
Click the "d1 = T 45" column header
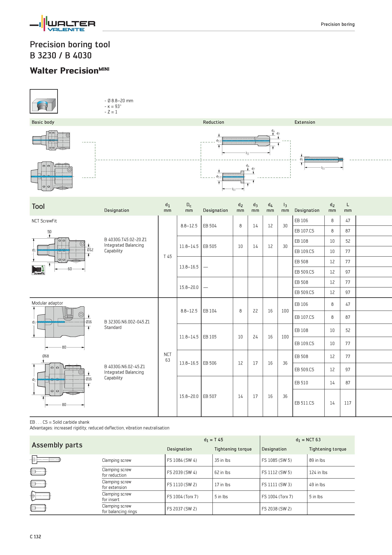click(214, 440)
